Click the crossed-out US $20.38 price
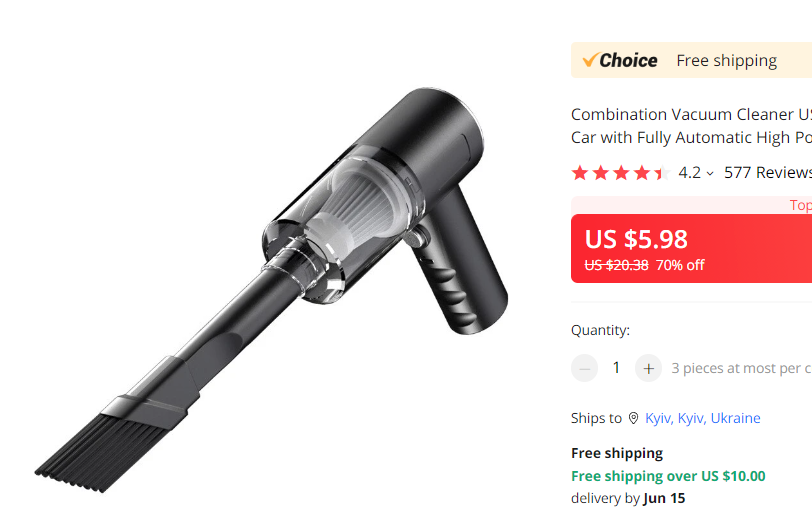The width and height of the screenshot is (812, 523). (x=616, y=265)
